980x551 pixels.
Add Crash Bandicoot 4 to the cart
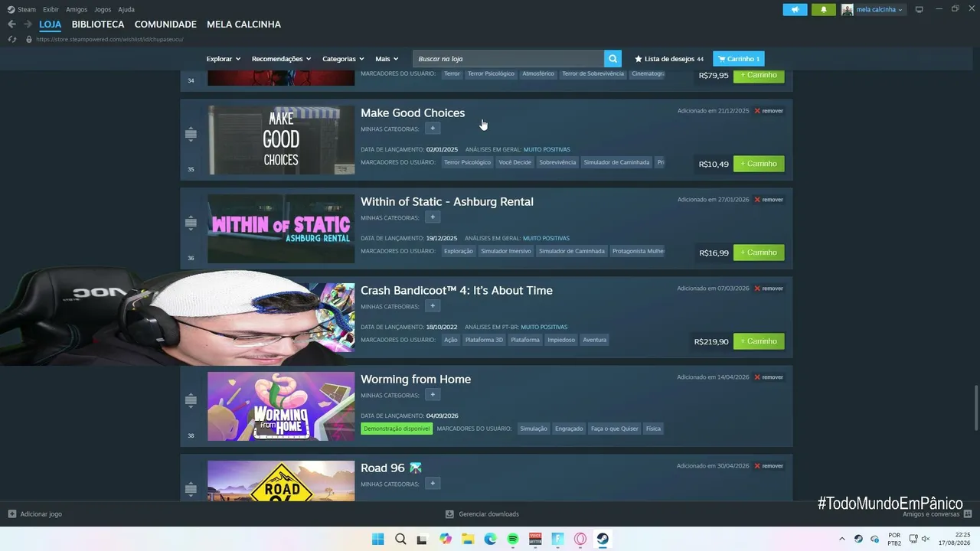(759, 341)
